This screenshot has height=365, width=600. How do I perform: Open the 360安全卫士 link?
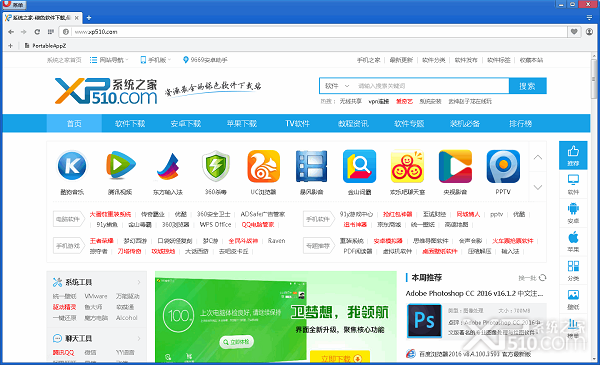(214, 214)
